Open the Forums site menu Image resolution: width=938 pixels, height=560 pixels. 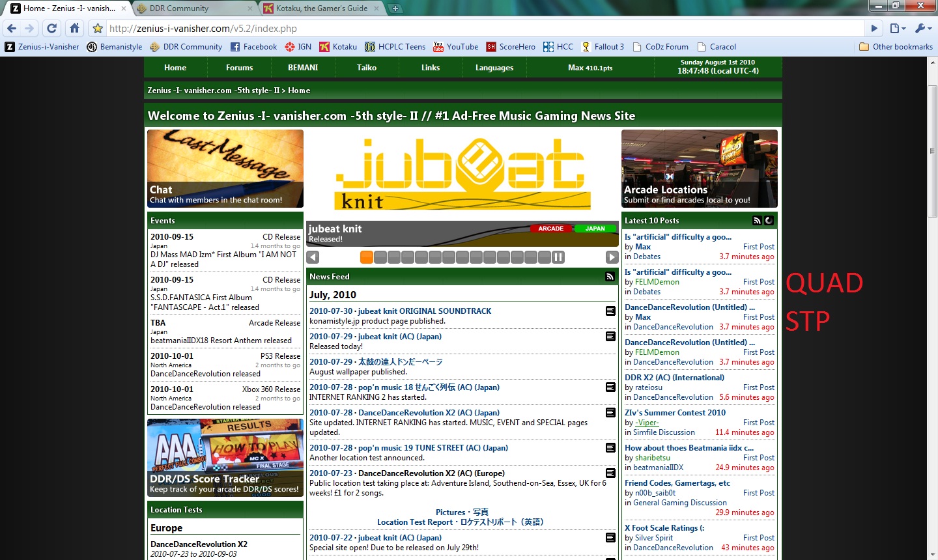240,68
